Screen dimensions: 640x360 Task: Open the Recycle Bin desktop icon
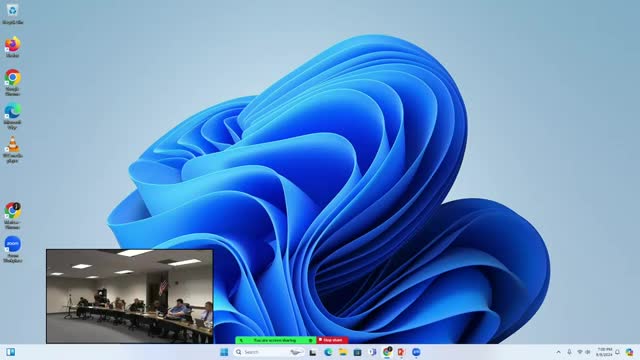click(13, 13)
